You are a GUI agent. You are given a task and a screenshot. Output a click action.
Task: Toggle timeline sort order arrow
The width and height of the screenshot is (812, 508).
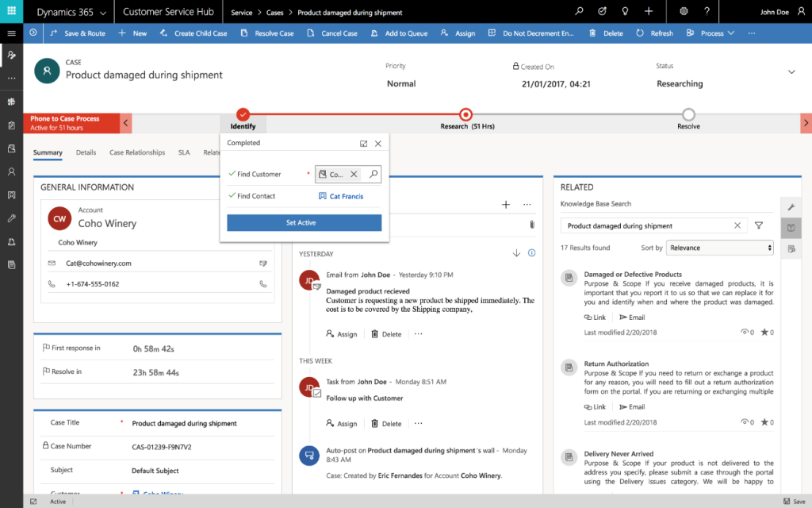tap(516, 253)
